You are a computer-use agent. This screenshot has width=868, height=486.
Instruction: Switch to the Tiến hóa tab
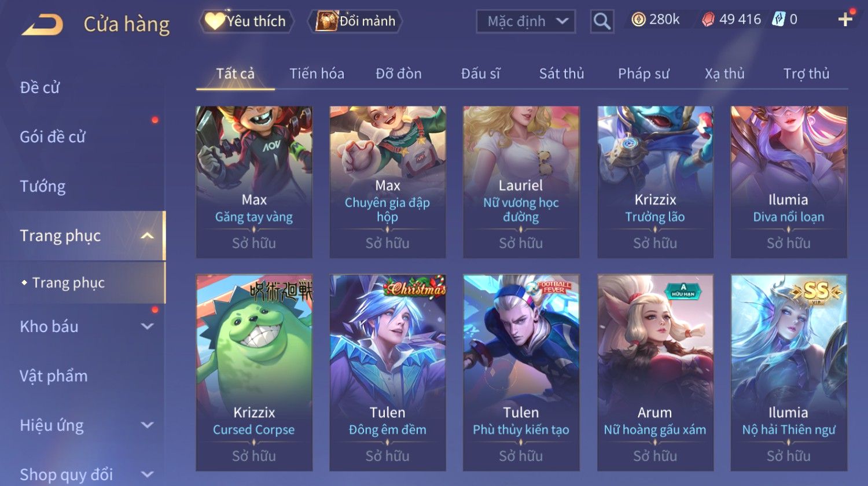pyautogui.click(x=317, y=73)
